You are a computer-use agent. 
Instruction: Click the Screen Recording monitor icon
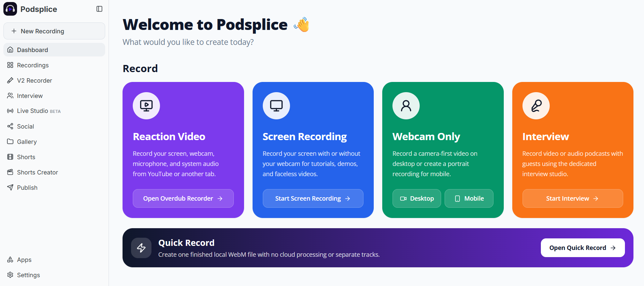coord(276,106)
